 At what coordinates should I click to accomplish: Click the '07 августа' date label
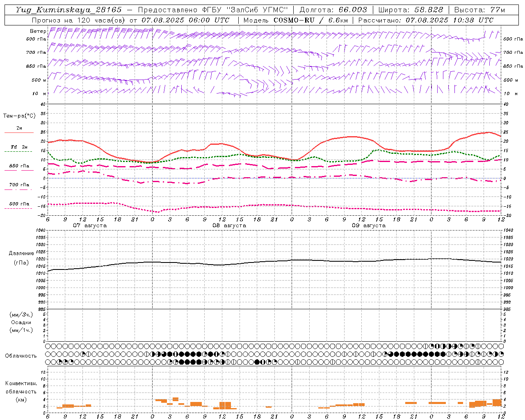coord(90,226)
